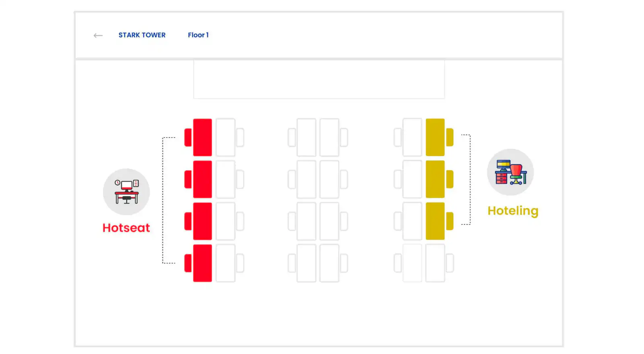This screenshot has height=354, width=644.
Task: Select the empty desk right of top red desk
Action: point(225,137)
